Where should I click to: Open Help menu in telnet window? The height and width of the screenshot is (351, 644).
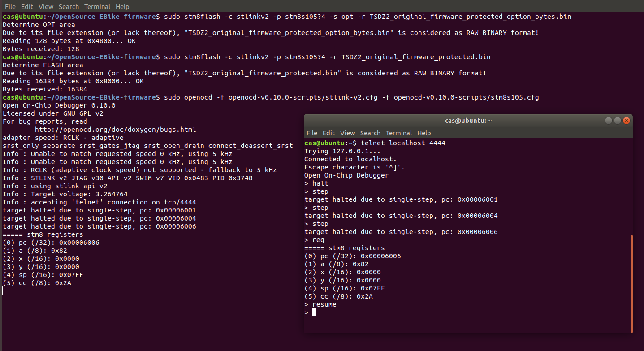(x=424, y=133)
